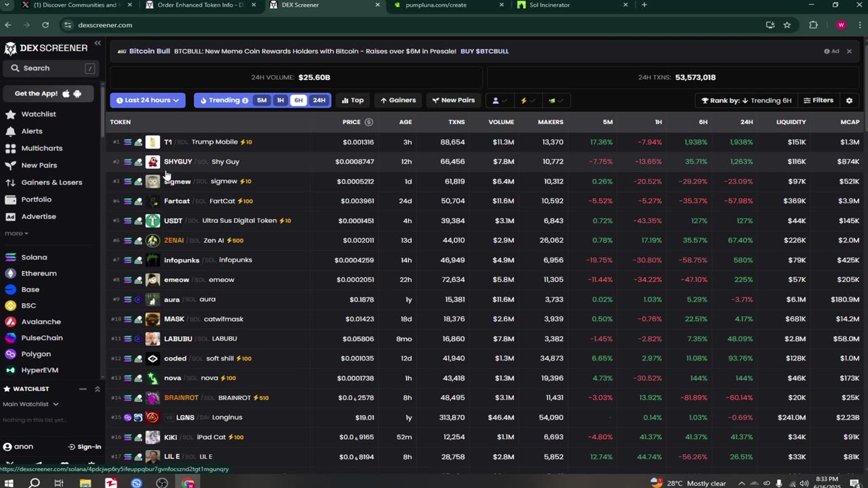Select the 24H trending interval
Screen dimensions: 868x488
[319, 100]
